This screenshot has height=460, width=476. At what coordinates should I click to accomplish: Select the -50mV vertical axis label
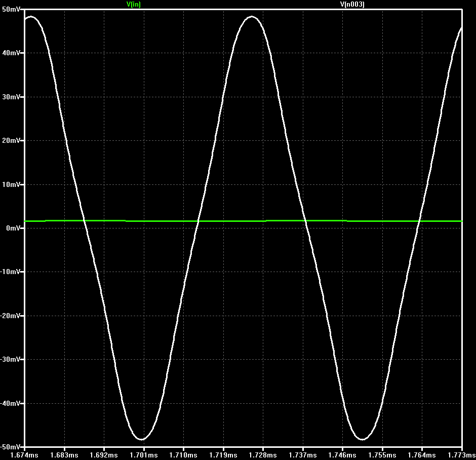[x=10, y=447]
